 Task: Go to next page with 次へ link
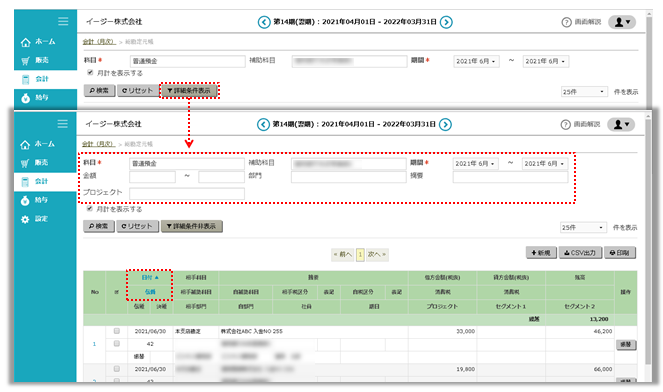click(376, 254)
